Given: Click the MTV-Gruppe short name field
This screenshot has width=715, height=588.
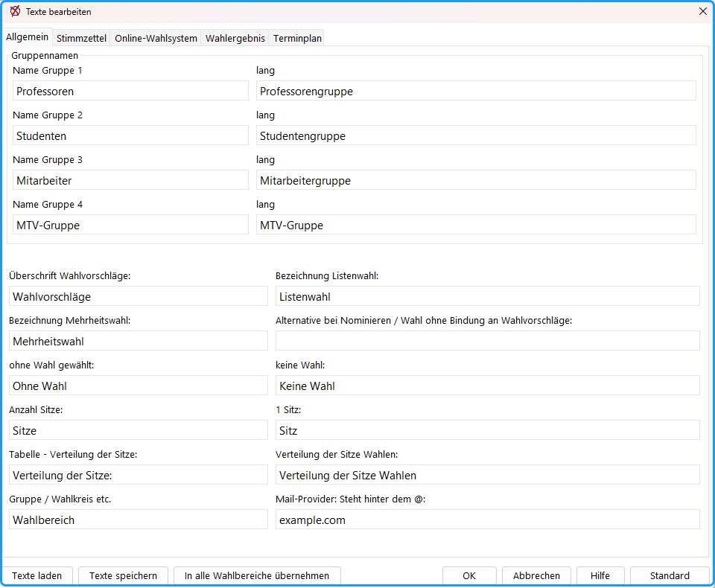Looking at the screenshot, I should (130, 225).
